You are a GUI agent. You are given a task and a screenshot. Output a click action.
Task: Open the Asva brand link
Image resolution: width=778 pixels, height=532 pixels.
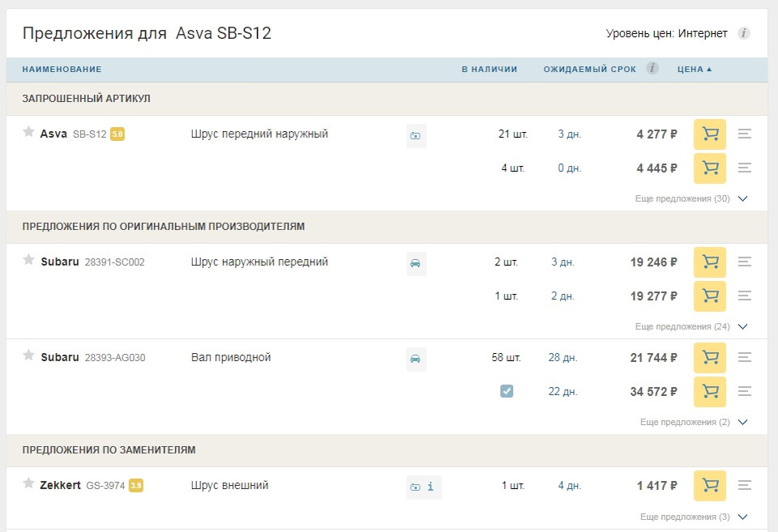pos(53,134)
